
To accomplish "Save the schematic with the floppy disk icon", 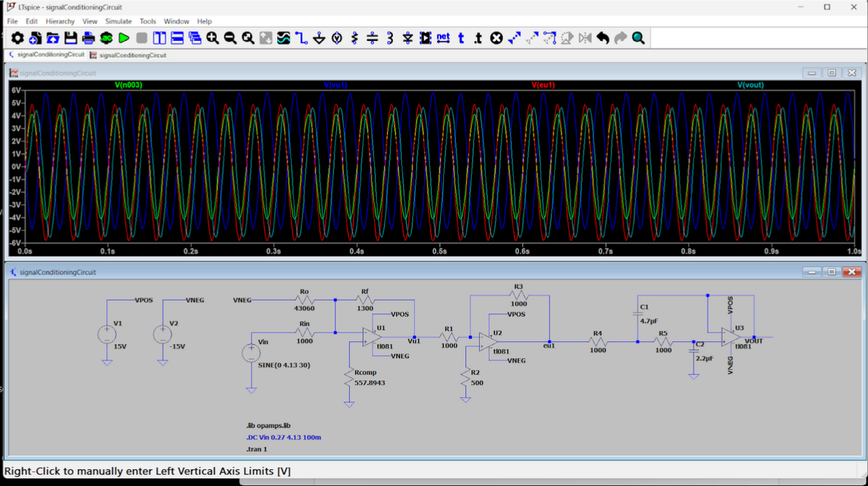I will coord(71,38).
